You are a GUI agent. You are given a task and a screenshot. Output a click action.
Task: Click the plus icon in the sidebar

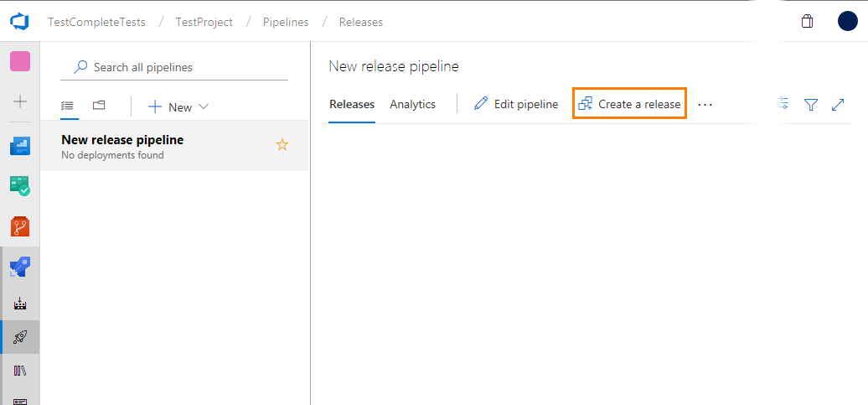20,101
